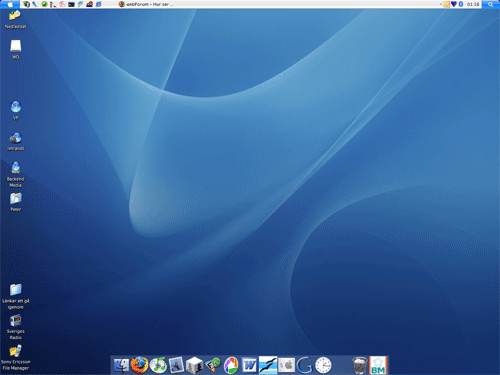Click the blue triangle tray icon
500x375 pixels.
454,4
